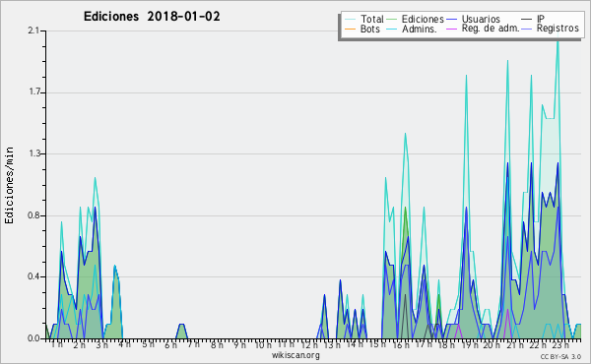Click the y-axis value 0.4

click(x=33, y=276)
